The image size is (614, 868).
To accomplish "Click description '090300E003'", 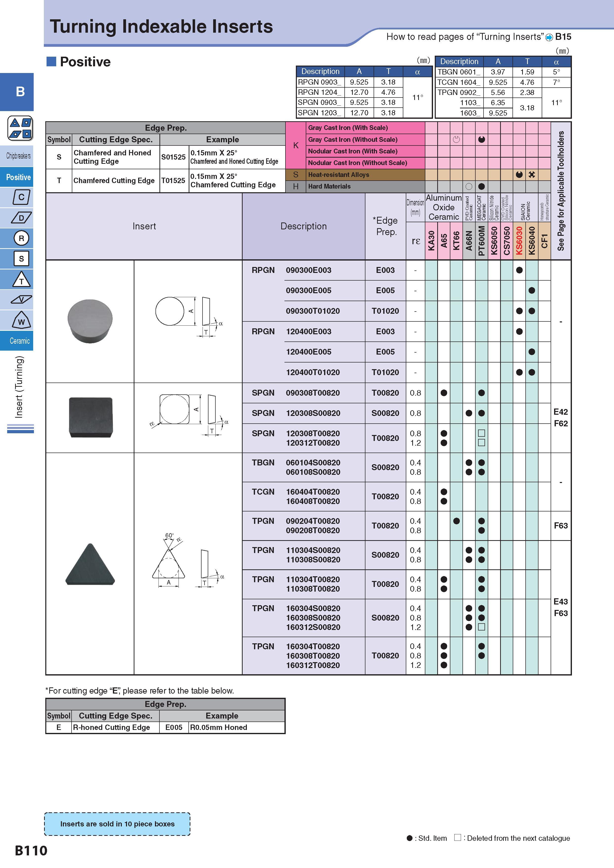I will [308, 270].
